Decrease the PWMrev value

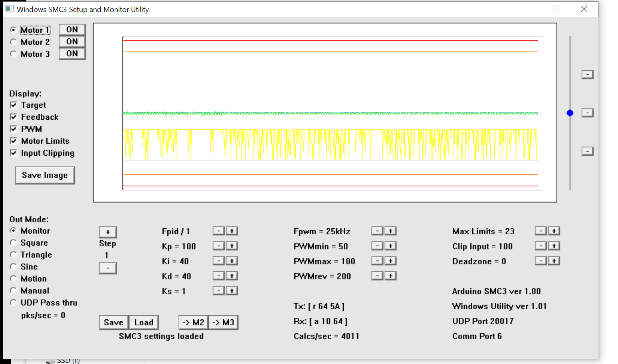coord(377,276)
